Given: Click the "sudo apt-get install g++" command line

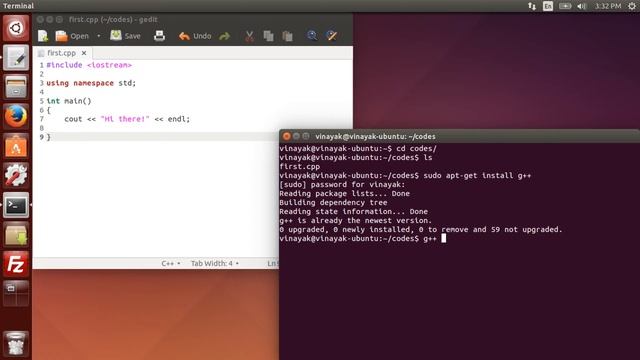Looking at the screenshot, I should (477, 176).
